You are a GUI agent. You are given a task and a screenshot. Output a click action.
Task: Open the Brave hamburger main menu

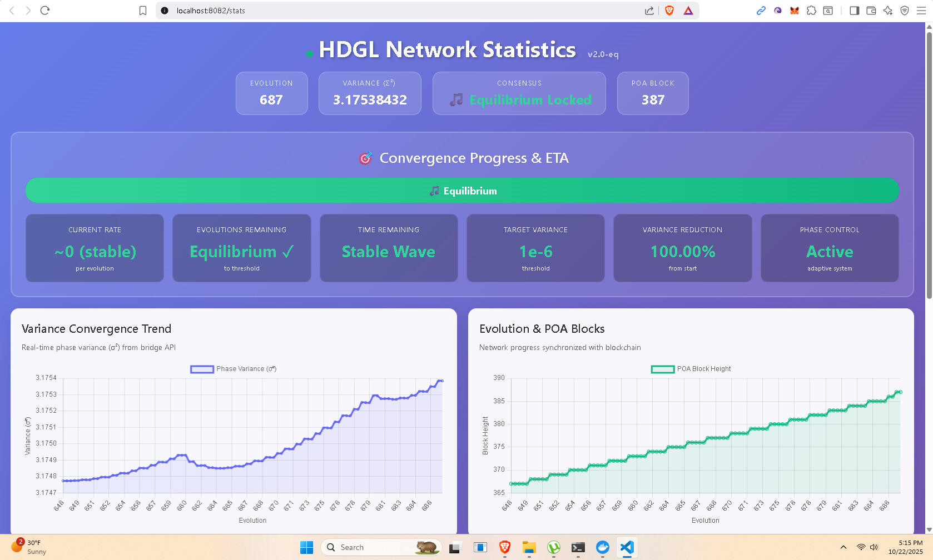coord(921,11)
